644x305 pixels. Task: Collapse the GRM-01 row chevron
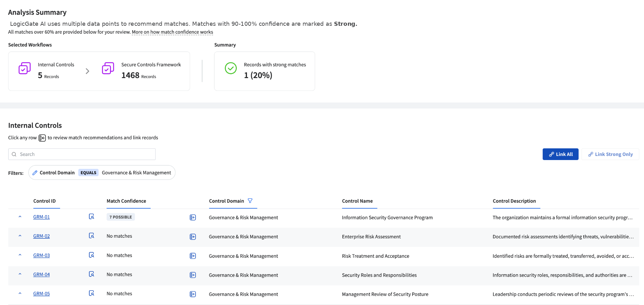pos(20,217)
